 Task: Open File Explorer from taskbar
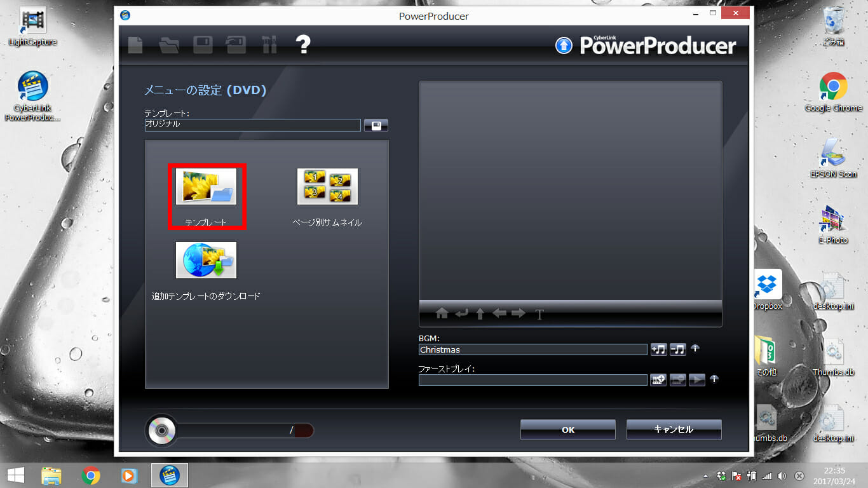pyautogui.click(x=51, y=475)
